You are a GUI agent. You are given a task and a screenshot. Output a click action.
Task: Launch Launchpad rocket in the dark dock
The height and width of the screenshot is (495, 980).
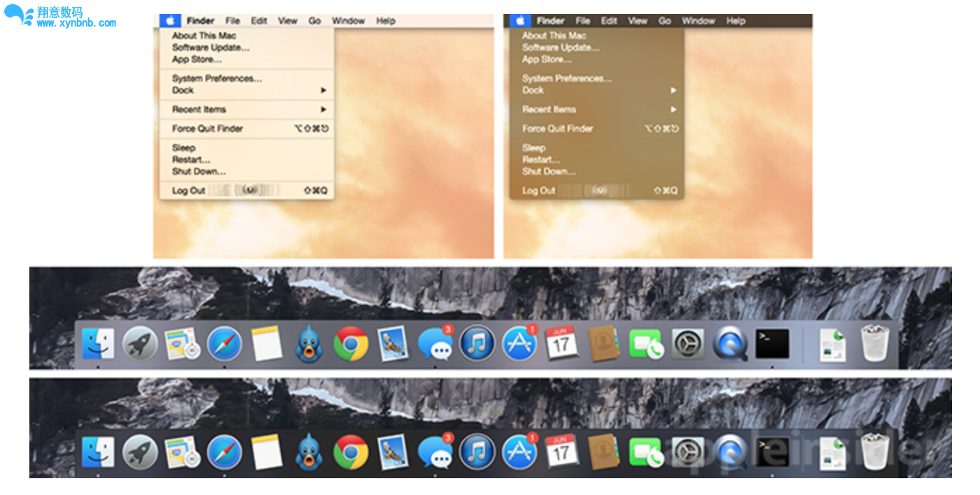pos(140,452)
